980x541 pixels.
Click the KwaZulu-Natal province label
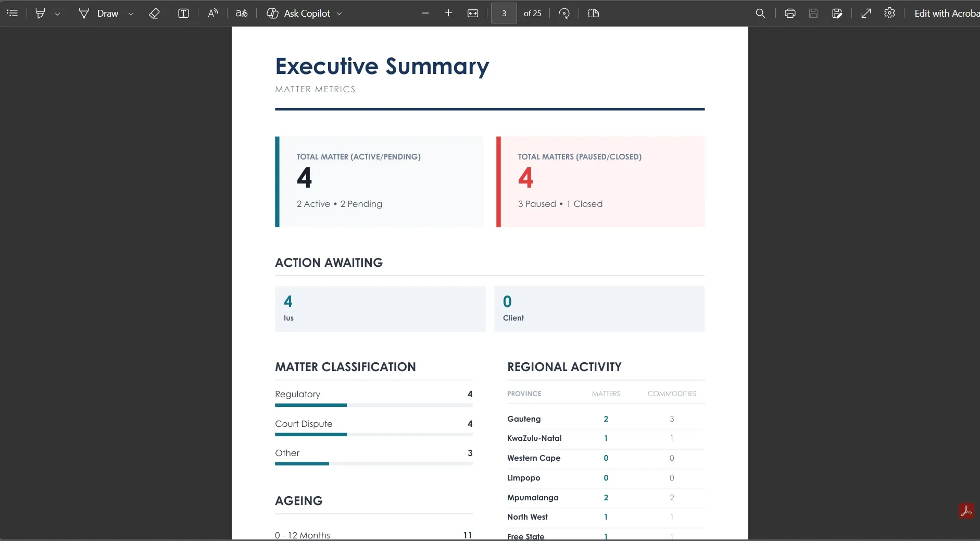point(534,438)
